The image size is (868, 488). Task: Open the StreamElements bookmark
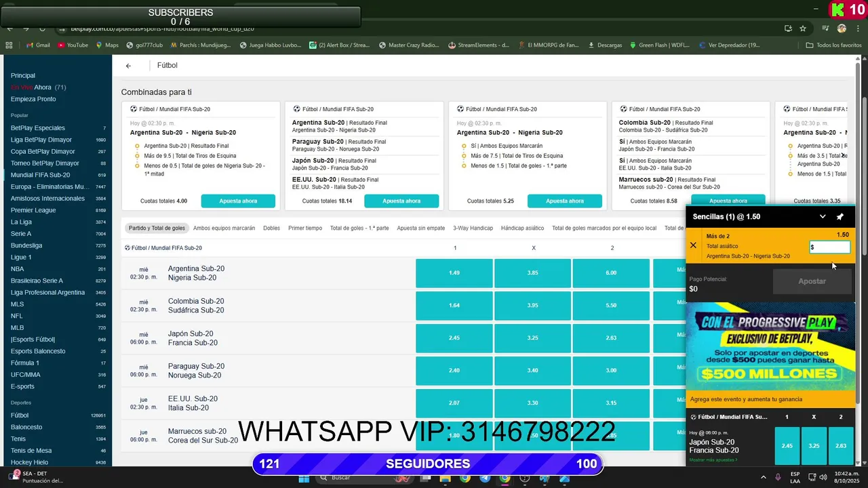(x=479, y=45)
